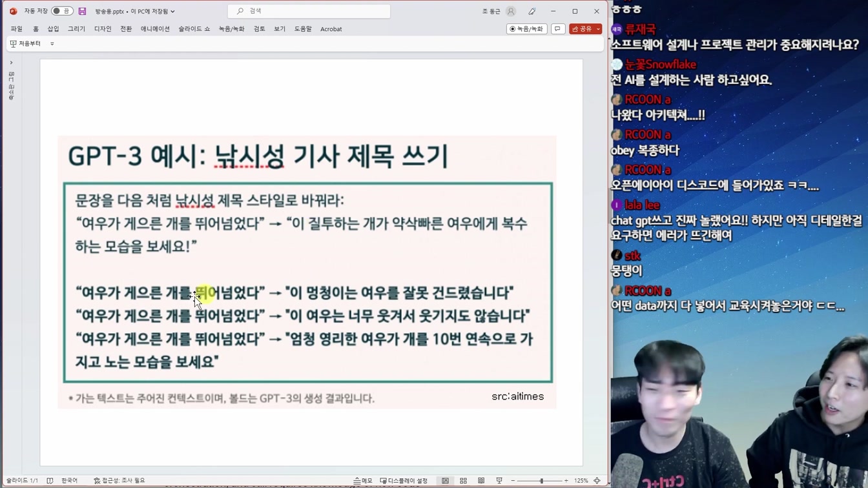
Task: Click the 125% zoom level value
Action: 581,481
